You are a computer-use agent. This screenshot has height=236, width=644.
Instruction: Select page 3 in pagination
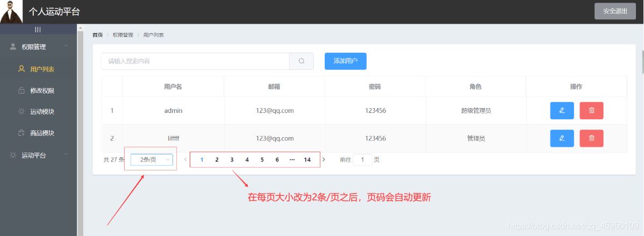pos(232,160)
